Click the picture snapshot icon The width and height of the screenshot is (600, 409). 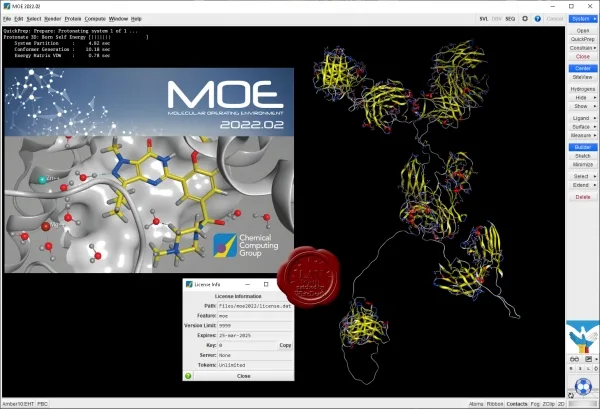pyautogui.click(x=589, y=359)
